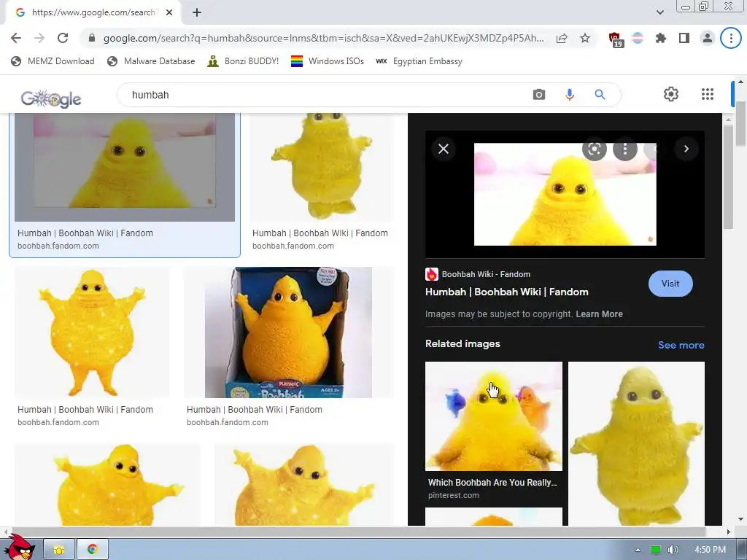Click the browser forward arrow
Screen dimensions: 747x560
click(x=39, y=38)
